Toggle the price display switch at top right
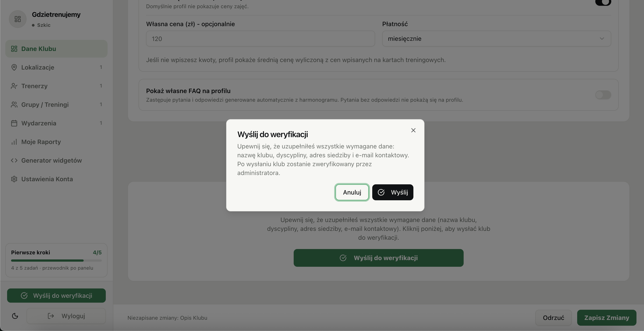 pos(603,2)
